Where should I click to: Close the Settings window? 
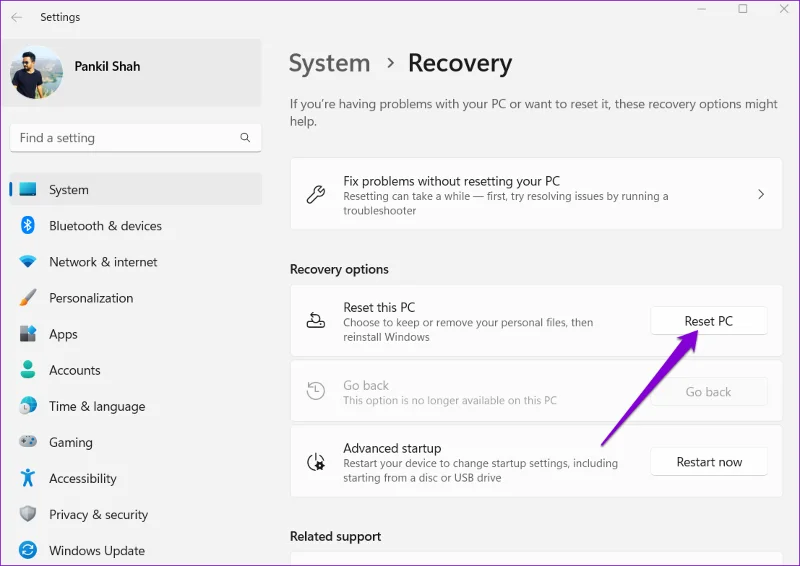[784, 9]
